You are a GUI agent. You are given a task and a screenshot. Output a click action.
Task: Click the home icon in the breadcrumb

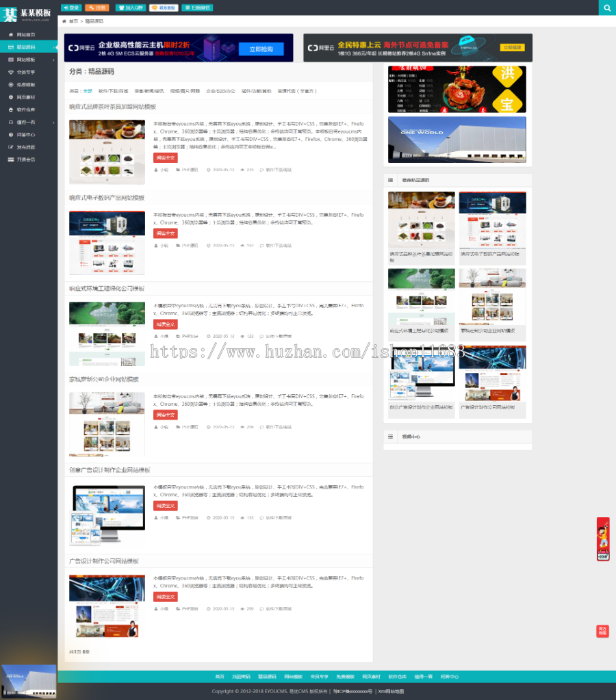pyautogui.click(x=64, y=21)
